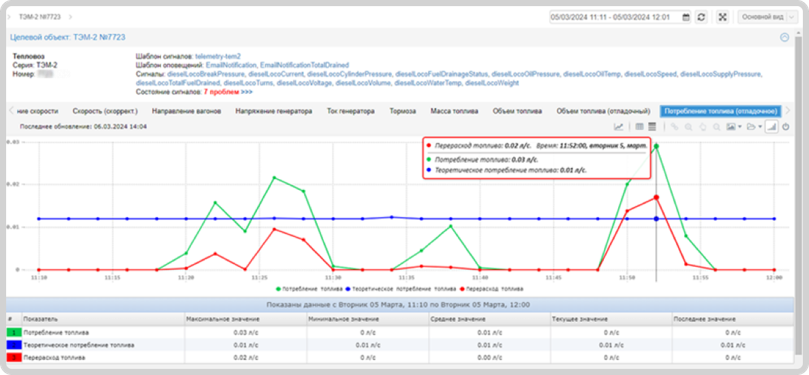Click blue swatch for Теоретическое потребление топлива
Viewport: 809px width, 375px height.
[14, 345]
